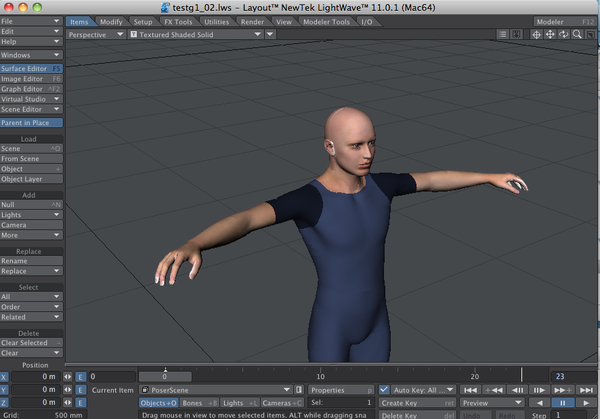Click the first frame field showing 0
The height and width of the screenshot is (419, 600).
tap(112, 377)
